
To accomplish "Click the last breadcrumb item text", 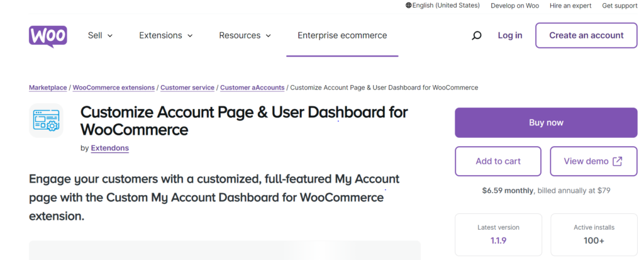I will [x=384, y=88].
